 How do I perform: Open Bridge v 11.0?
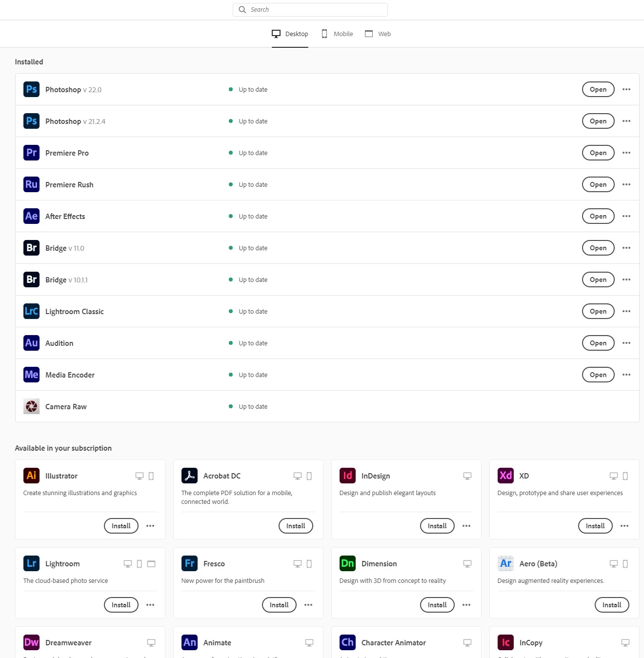pyautogui.click(x=598, y=248)
